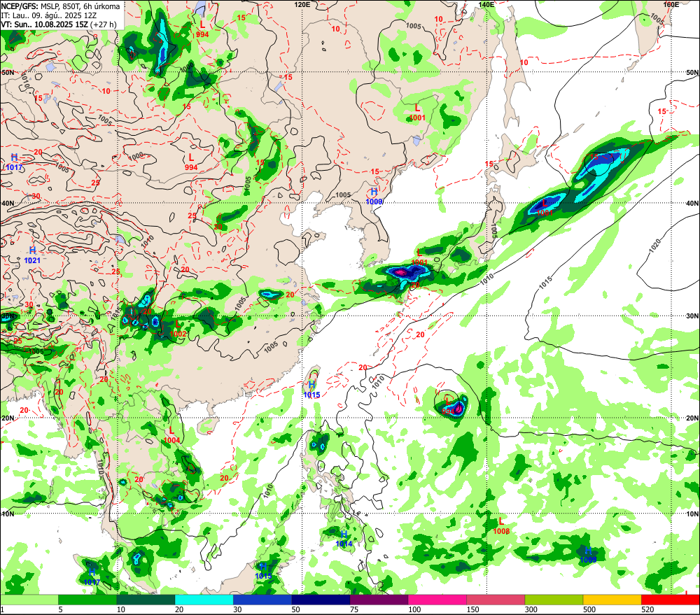Click the '40N' latitude label on the left edge
The height and width of the screenshot is (615, 700).
(x=8, y=203)
